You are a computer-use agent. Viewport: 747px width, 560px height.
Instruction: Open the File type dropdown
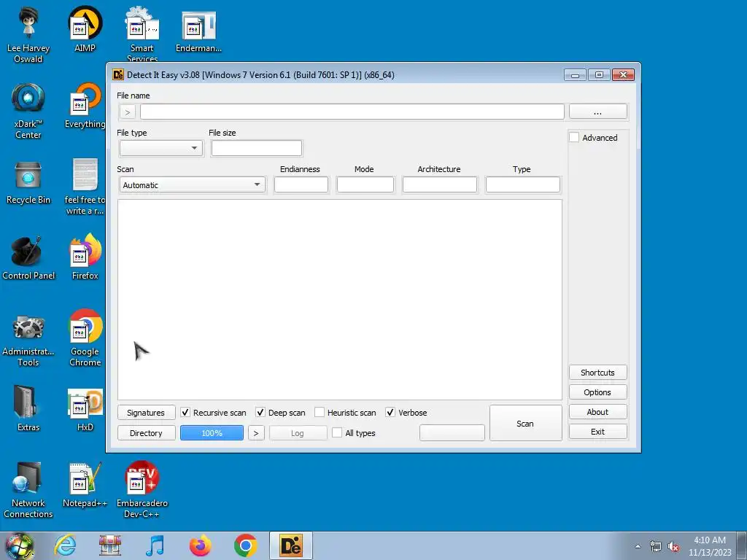(x=161, y=148)
